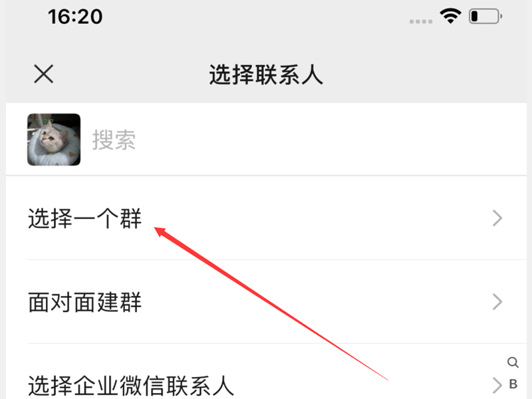This screenshot has height=399, width=532.
Task: Tap the selected cat avatar thumbnail
Action: click(54, 140)
